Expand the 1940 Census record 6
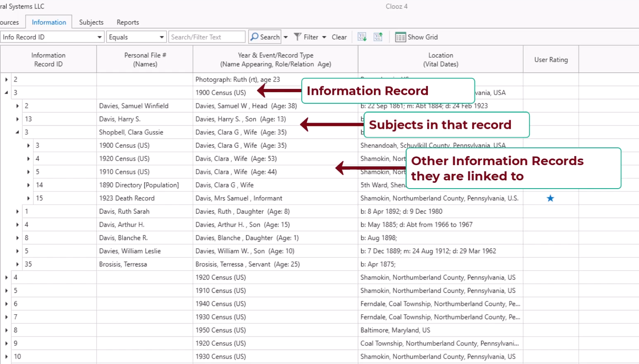Viewport: 639px width, 364px height. tap(6, 304)
